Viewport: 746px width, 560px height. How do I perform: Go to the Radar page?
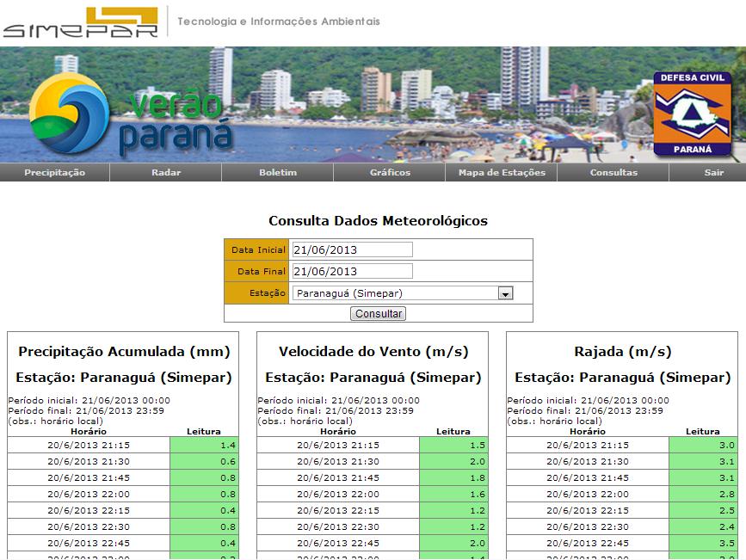tap(166, 173)
